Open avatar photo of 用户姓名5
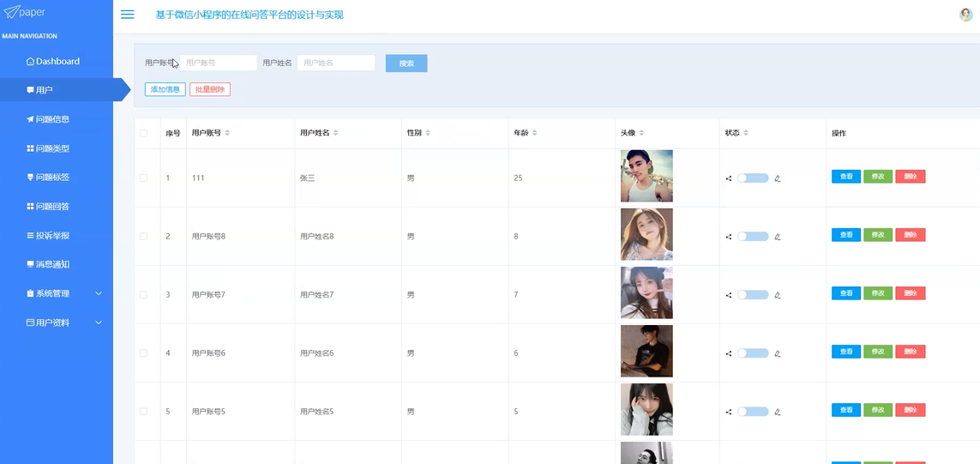Viewport: 980px width, 464px height. click(x=646, y=410)
